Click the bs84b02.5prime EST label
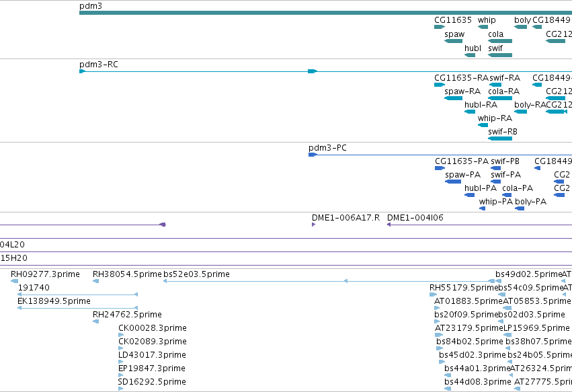This screenshot has height=392, width=572. [x=470, y=342]
